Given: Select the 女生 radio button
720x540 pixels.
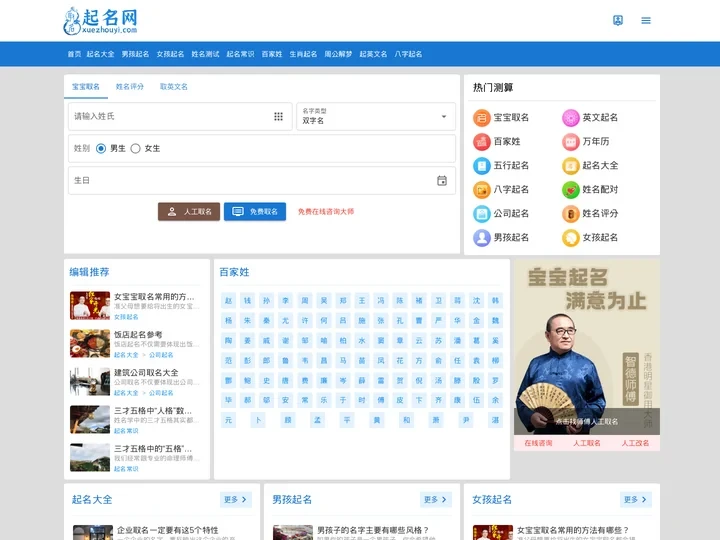Looking at the screenshot, I should (x=135, y=148).
